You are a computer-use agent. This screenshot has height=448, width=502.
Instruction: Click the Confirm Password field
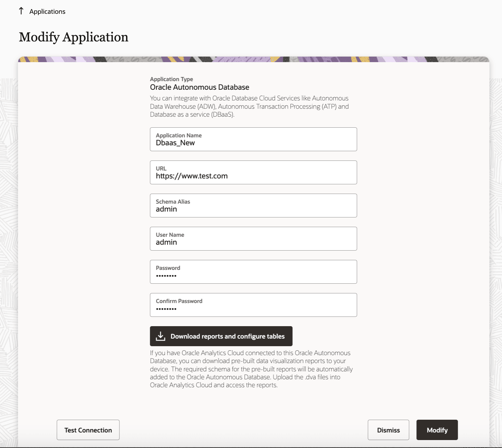click(253, 305)
